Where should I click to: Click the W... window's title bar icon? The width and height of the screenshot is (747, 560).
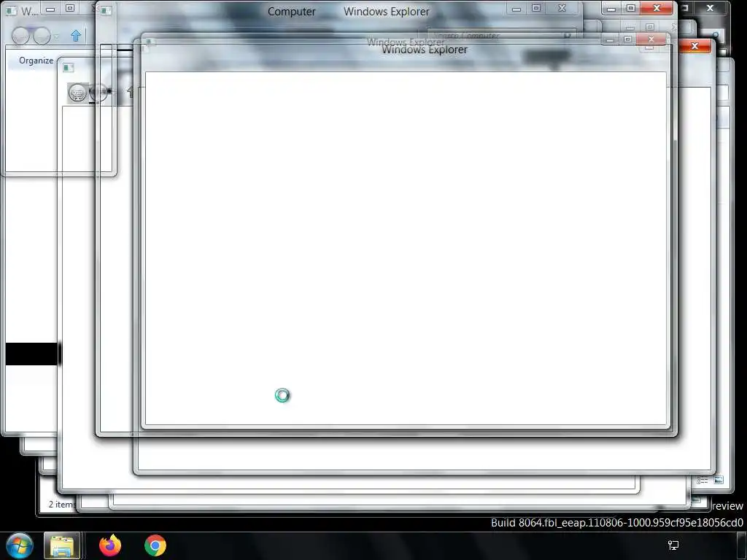point(11,10)
